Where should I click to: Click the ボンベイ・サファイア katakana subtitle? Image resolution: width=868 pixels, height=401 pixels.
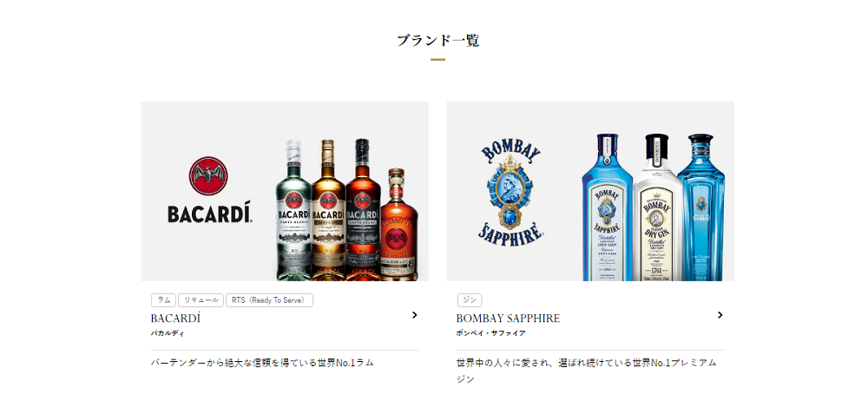pos(491,333)
